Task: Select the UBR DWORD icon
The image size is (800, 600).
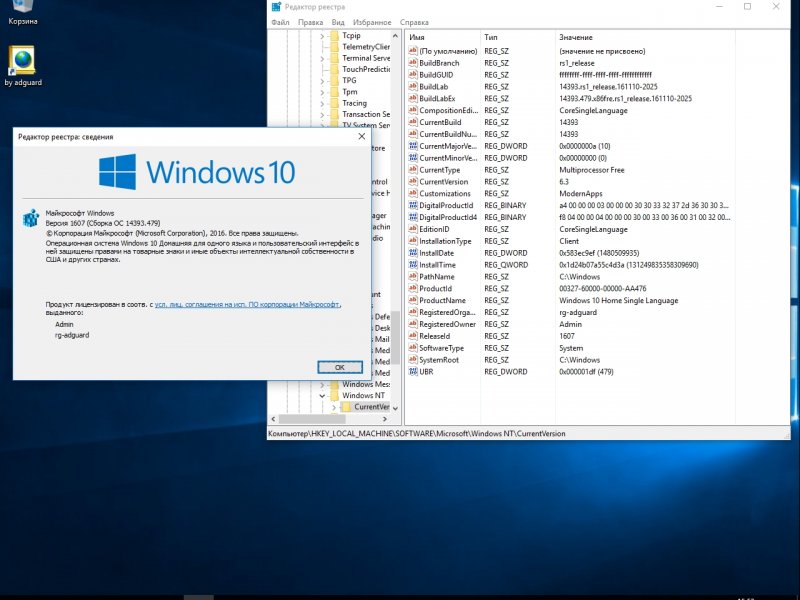Action: [x=413, y=371]
